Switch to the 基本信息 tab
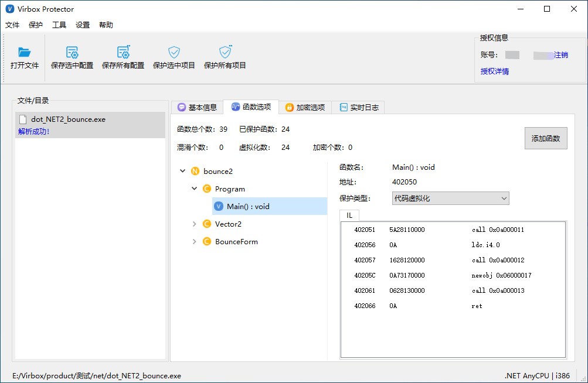588x383 pixels. click(x=198, y=107)
